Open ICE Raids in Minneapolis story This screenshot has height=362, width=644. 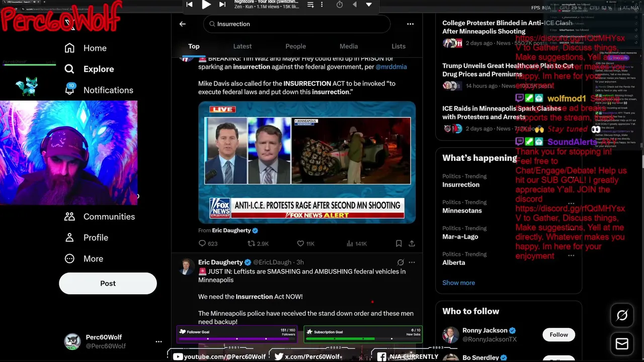click(x=502, y=113)
